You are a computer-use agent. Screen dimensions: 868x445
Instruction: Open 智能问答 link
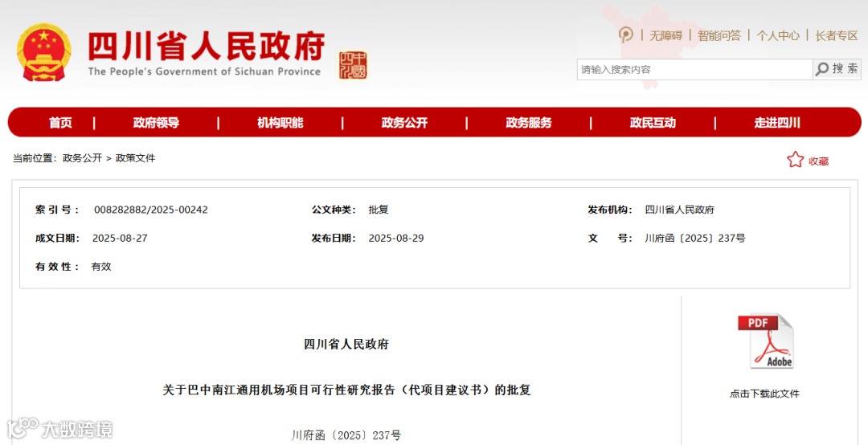pyautogui.click(x=719, y=35)
